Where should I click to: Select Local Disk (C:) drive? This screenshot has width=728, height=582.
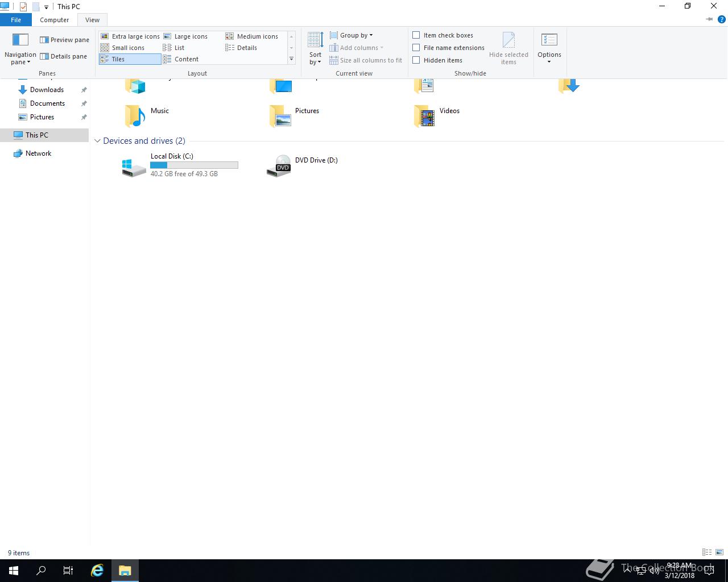tap(180, 165)
